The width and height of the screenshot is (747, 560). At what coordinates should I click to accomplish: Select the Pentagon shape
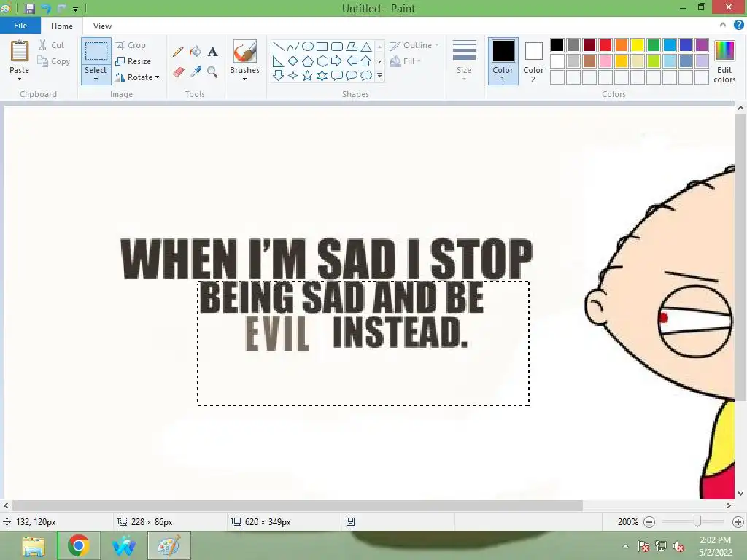[x=308, y=61]
